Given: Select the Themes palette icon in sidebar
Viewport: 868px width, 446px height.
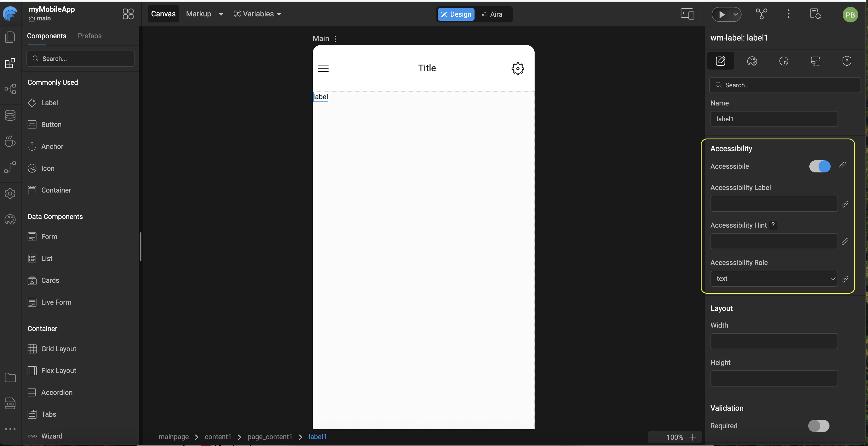Looking at the screenshot, I should click(x=10, y=219).
